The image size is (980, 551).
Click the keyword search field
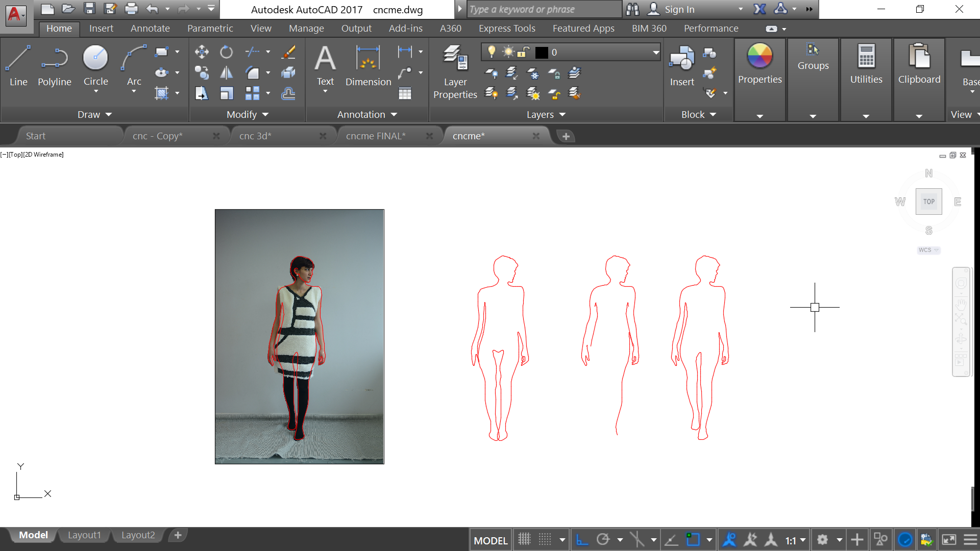[544, 9]
